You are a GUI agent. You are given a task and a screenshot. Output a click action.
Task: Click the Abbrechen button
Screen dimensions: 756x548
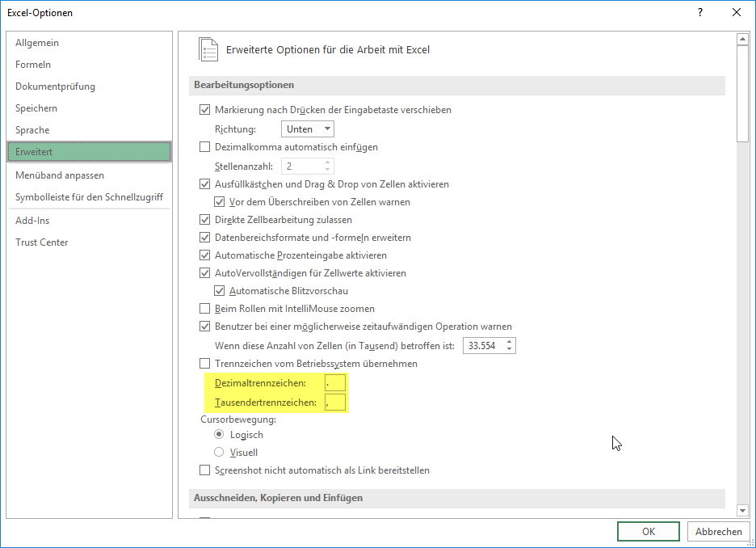click(718, 531)
